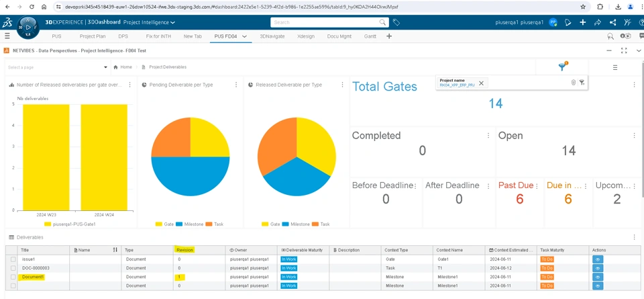Open the page hamburger menu beside the filter funnel
Viewport: 644px width, 299px height.
coord(615,67)
